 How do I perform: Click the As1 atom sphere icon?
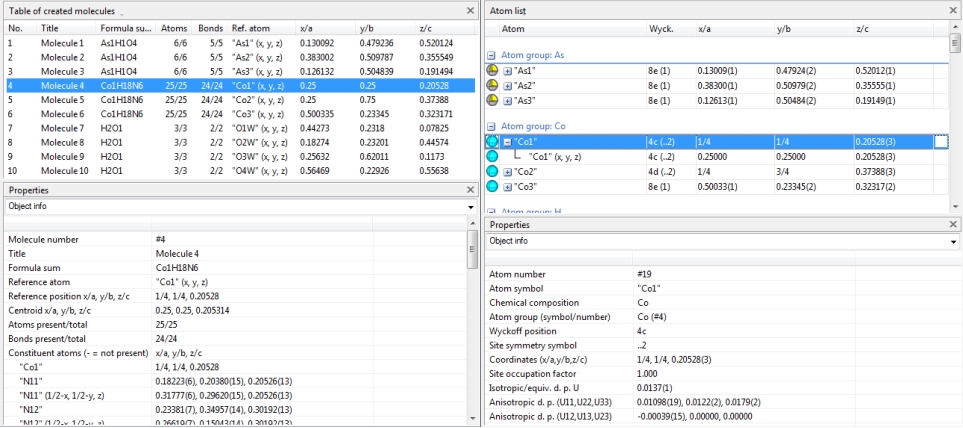(x=492, y=71)
